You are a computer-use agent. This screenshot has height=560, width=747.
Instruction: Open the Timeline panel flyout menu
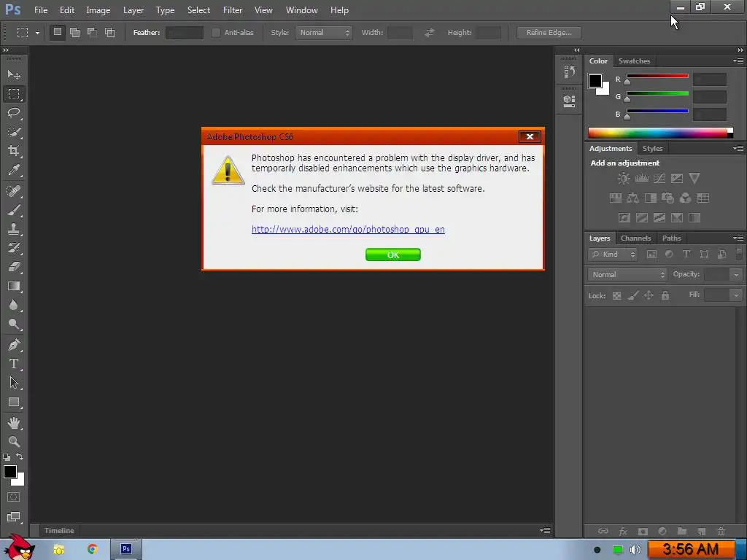click(545, 531)
